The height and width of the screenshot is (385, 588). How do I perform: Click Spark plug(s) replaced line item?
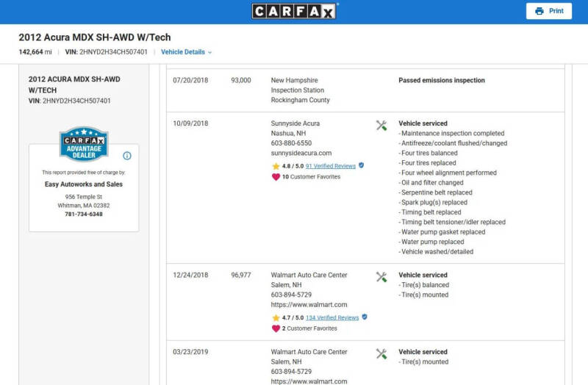click(x=433, y=203)
